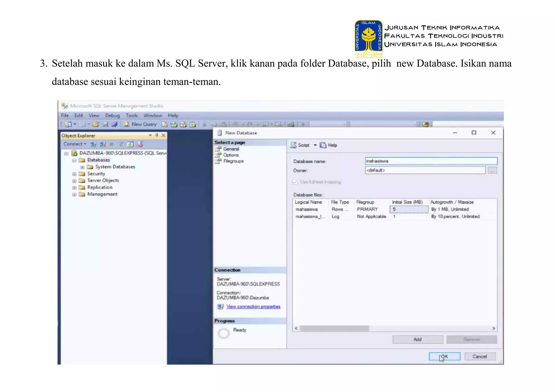Click the Filter funnel icon in Object Explorer
The height and width of the screenshot is (392, 555).
[121, 144]
